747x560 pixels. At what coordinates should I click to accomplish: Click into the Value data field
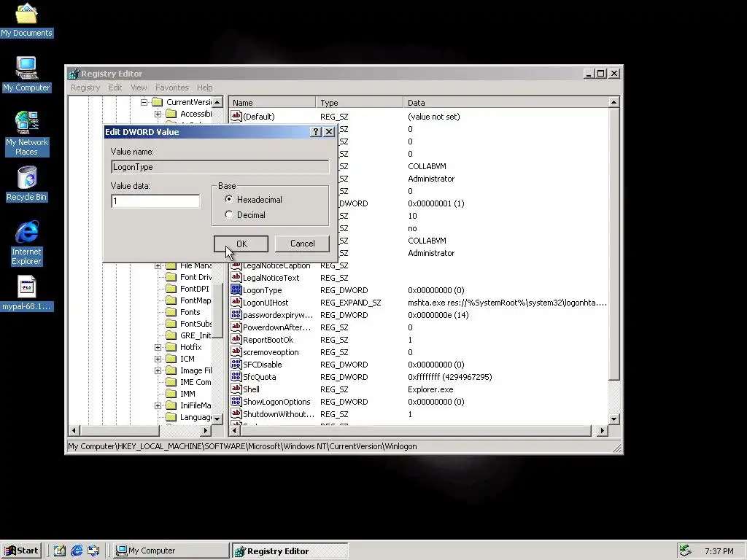tap(156, 201)
